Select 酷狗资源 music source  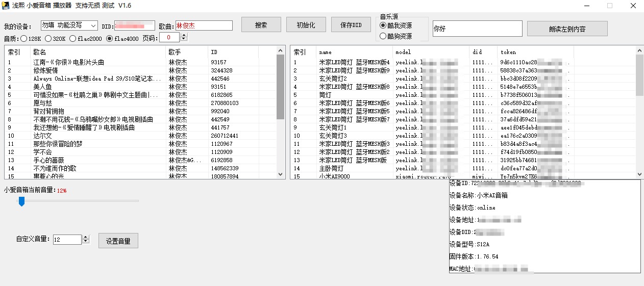[383, 36]
